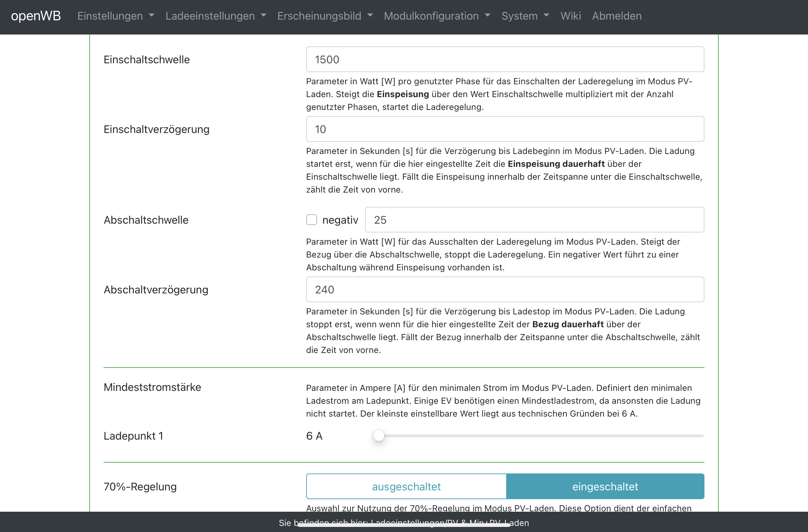Set 70%-Regelung to ausgeschaltet
This screenshot has height=532, width=808.
coord(406,486)
